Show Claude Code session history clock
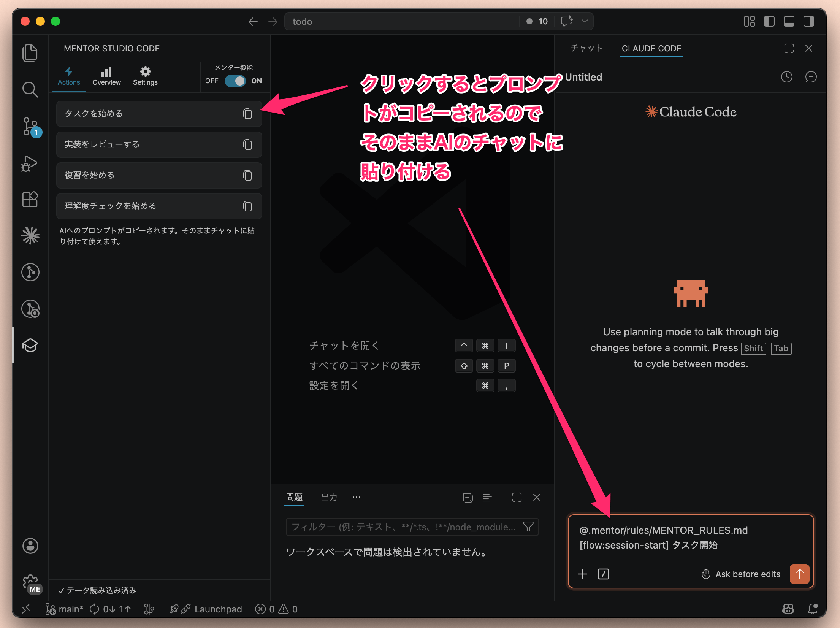Screen dimensions: 840x628 coord(786,77)
